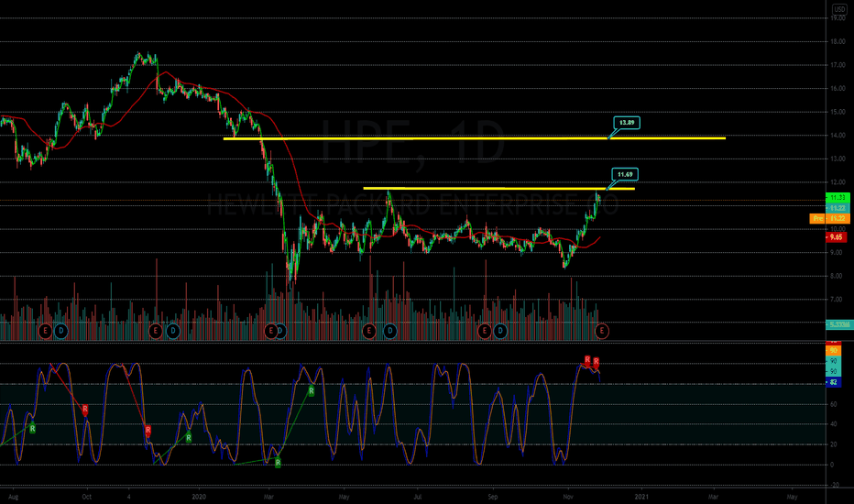Screen dimensions: 854x504
Task: Open the dividend D marker just before 2020
Action: pos(173,330)
